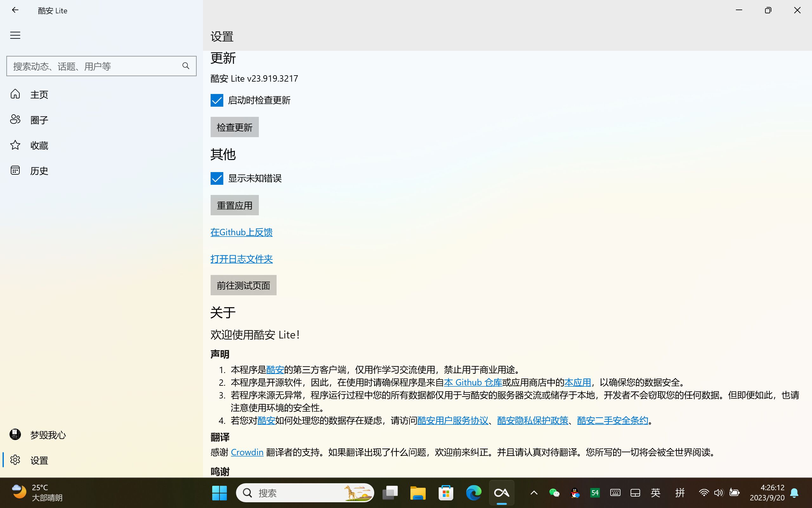The width and height of the screenshot is (812, 508).
Task: Click the green 54 tray icon
Action: pyautogui.click(x=595, y=492)
